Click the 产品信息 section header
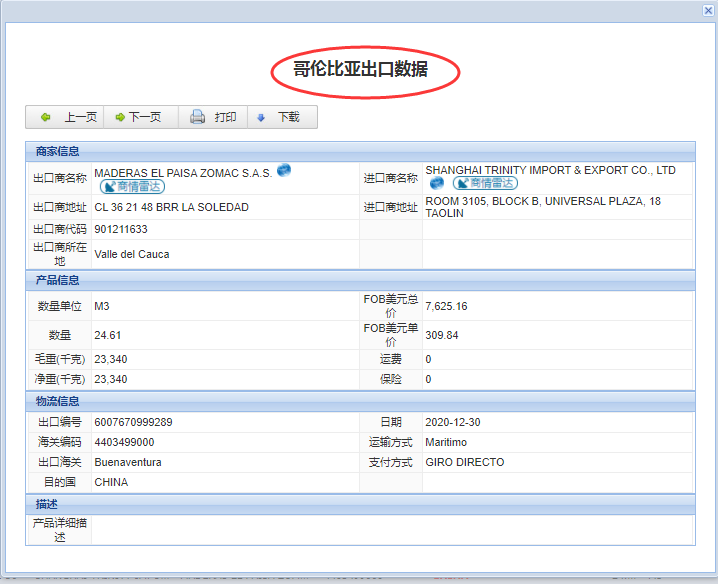The image size is (718, 584). 58,280
